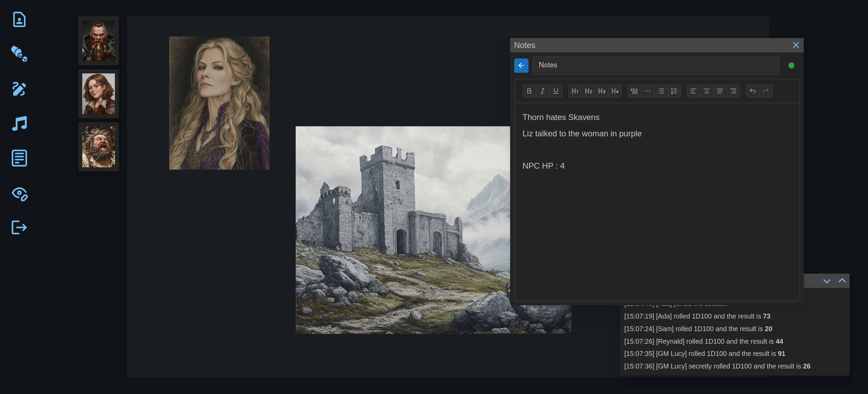This screenshot has height=394, width=868.
Task: Click the green status indicator dot
Action: pyautogui.click(x=791, y=65)
